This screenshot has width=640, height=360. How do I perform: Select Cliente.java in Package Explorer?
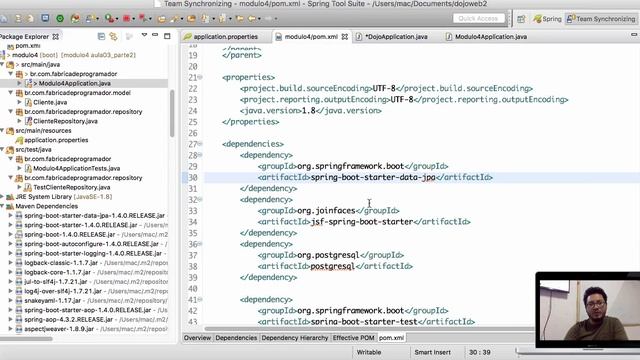(x=50, y=102)
